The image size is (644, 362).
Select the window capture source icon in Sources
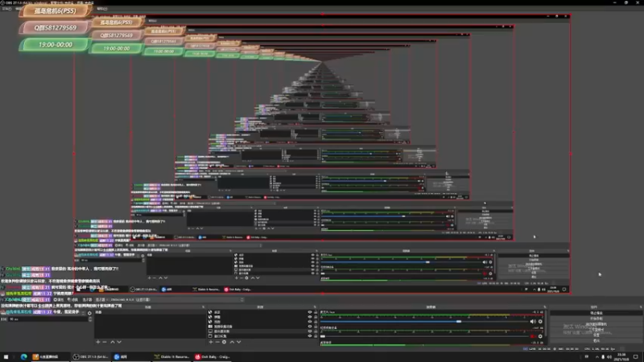[x=210, y=335]
